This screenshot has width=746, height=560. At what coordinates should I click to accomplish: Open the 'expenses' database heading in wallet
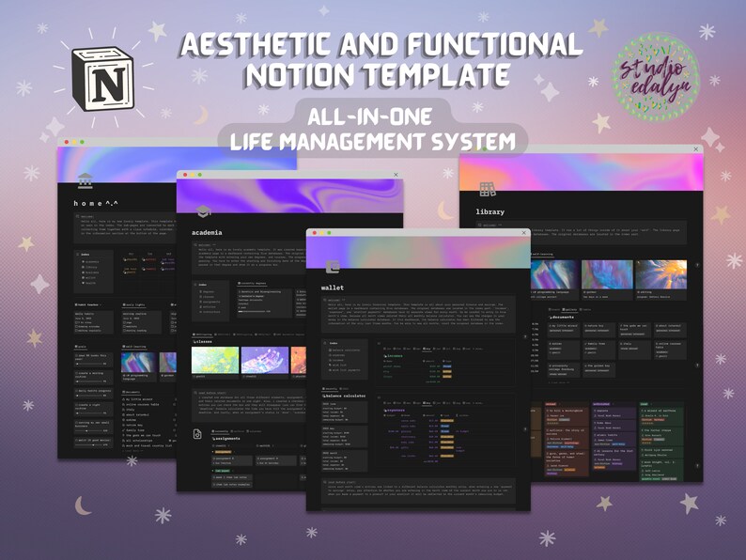(x=395, y=410)
